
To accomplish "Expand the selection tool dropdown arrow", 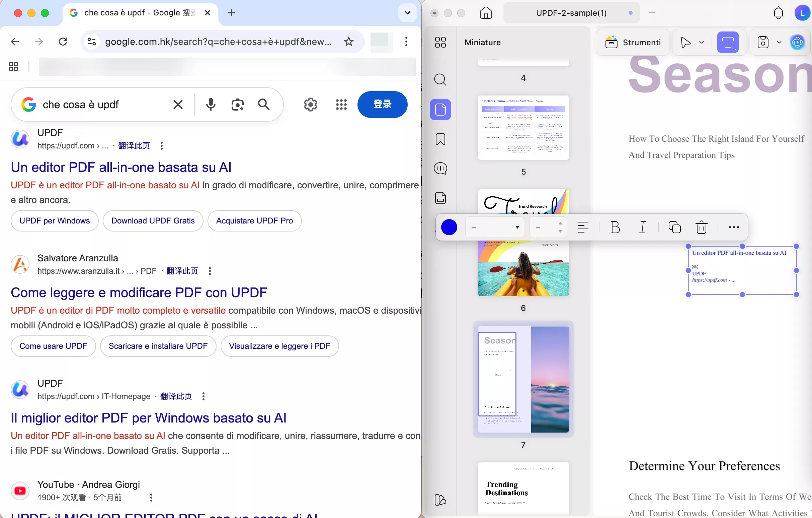I will 702,43.
